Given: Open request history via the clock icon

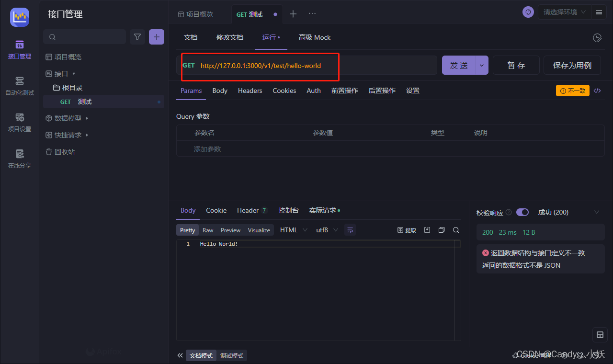Looking at the screenshot, I should click(597, 37).
